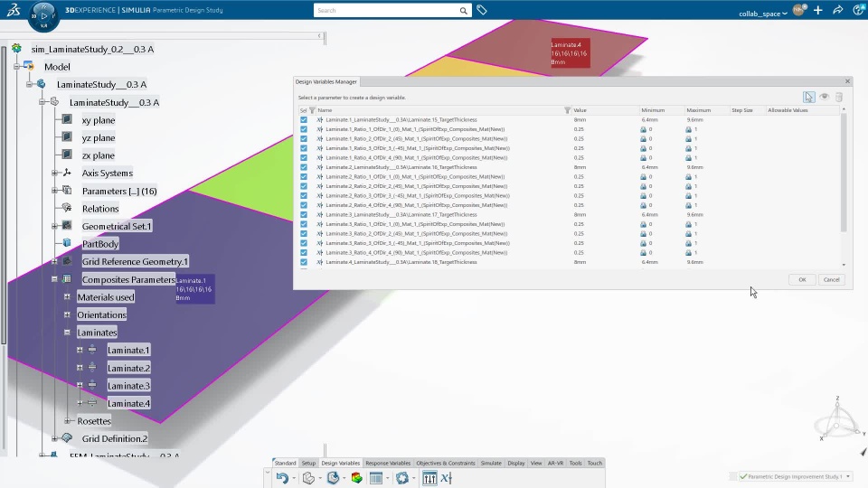868x488 pixels.
Task: Click OK in Design Variables Manager
Action: point(802,279)
